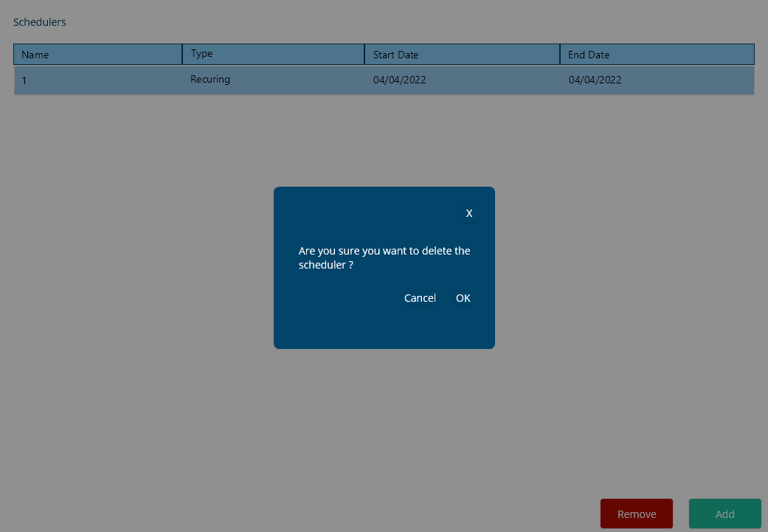Click the divider between Type and Start Date headers
The width and height of the screenshot is (768, 532).
click(364, 54)
